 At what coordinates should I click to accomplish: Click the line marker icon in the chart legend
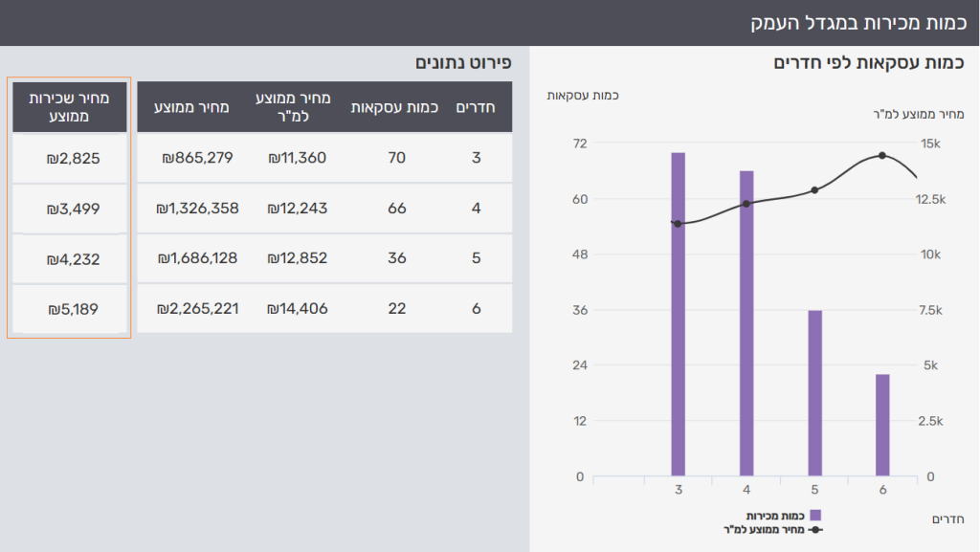coord(815,528)
